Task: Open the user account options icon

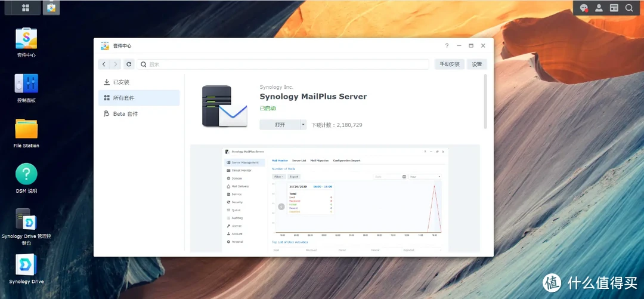Action: [599, 8]
